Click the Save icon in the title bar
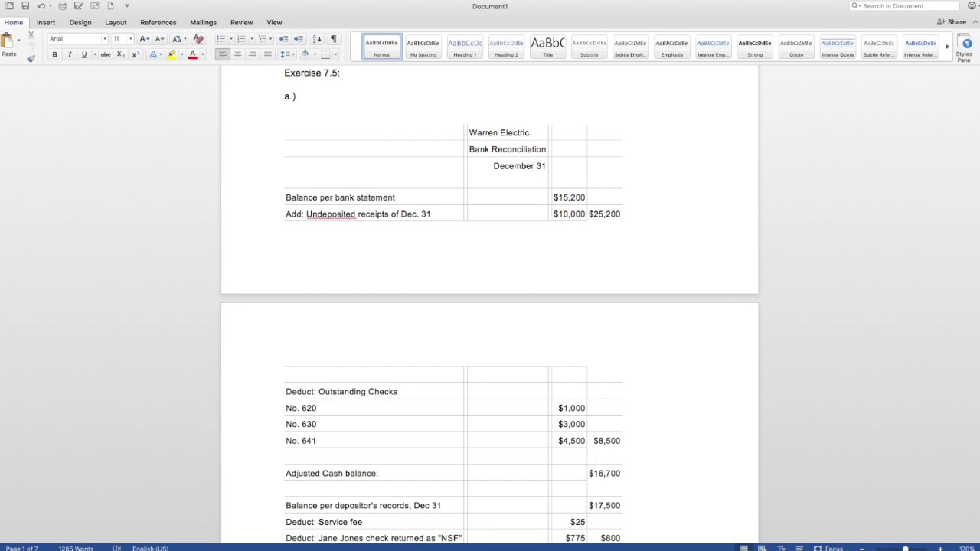Viewport: 980px width, 551px height. click(25, 6)
